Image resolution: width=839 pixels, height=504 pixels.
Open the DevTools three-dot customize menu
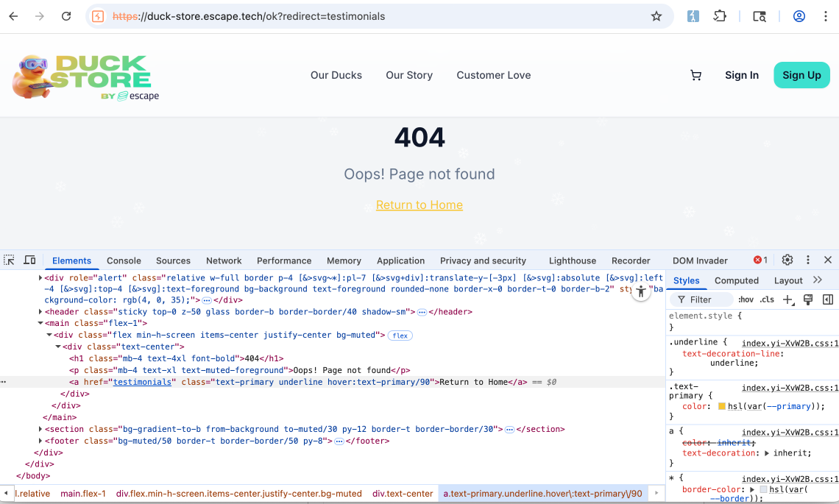point(807,260)
